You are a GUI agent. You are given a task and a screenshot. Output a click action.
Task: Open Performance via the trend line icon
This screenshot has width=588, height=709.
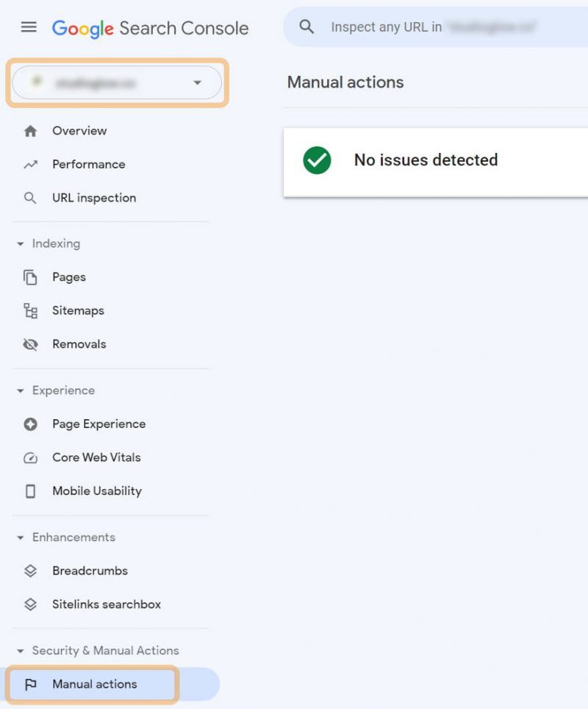[x=30, y=164]
